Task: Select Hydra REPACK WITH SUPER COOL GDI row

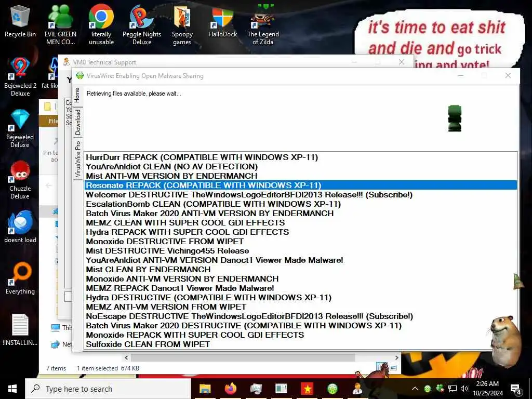Action: click(x=300, y=232)
